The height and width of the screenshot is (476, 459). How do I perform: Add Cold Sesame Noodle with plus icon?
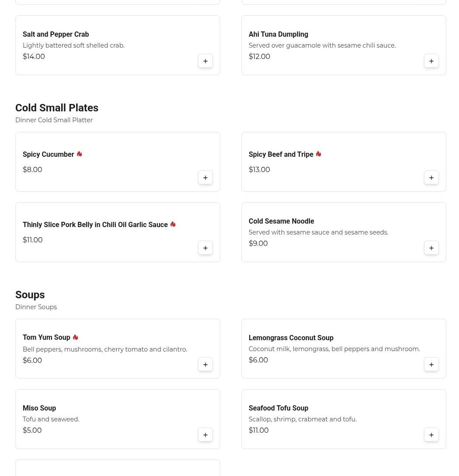431,248
